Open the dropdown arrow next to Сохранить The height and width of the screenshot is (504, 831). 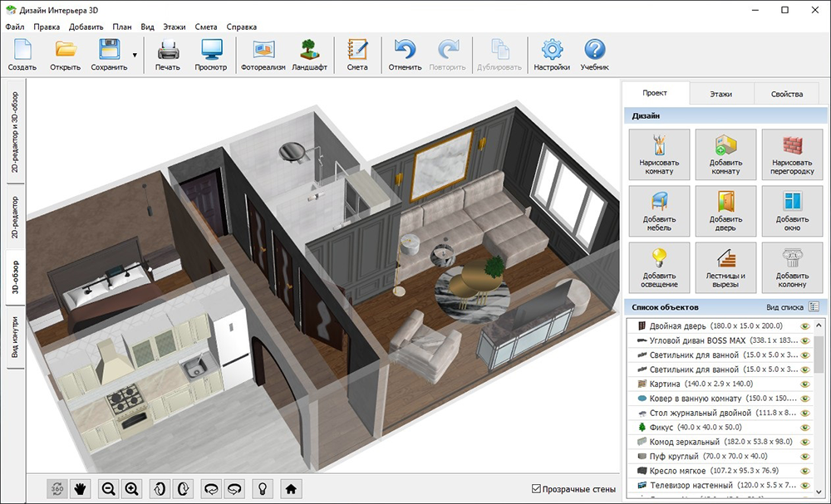pyautogui.click(x=135, y=55)
